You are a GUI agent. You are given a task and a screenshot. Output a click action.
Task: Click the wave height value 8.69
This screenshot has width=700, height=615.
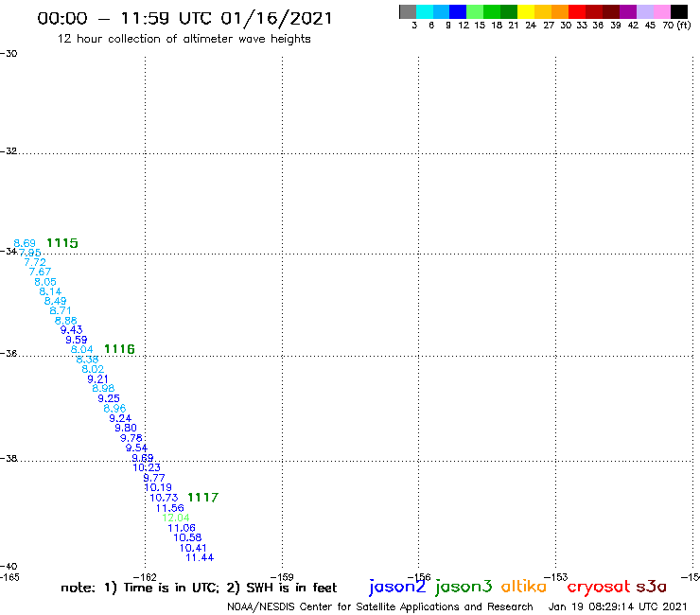pyautogui.click(x=25, y=243)
